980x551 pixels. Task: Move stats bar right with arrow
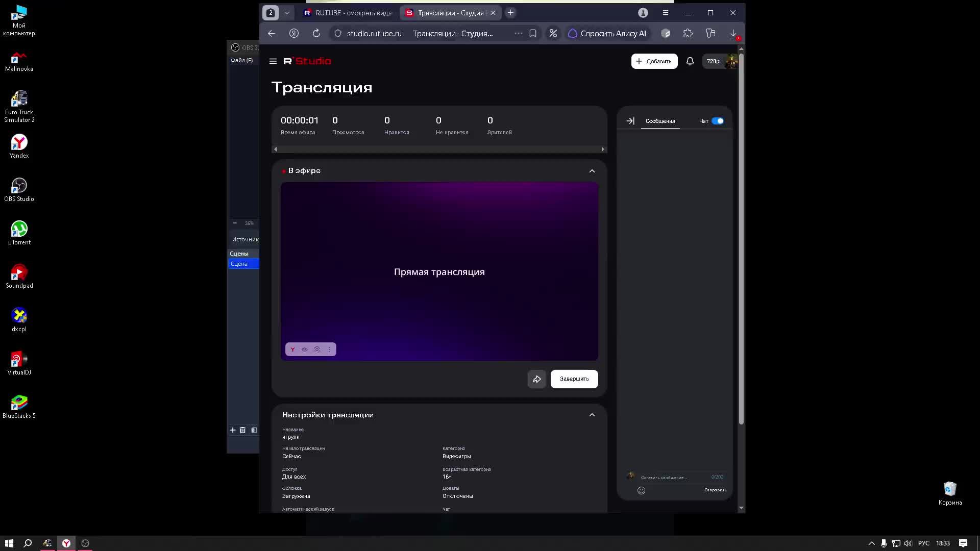pos(603,149)
